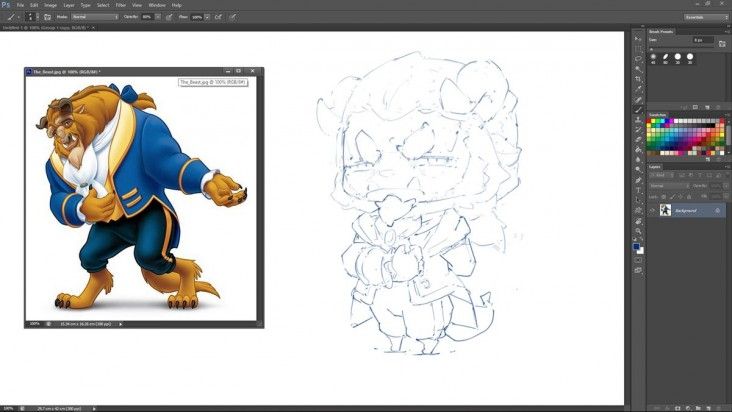Select the Custom Shape tool

[x=638, y=210]
